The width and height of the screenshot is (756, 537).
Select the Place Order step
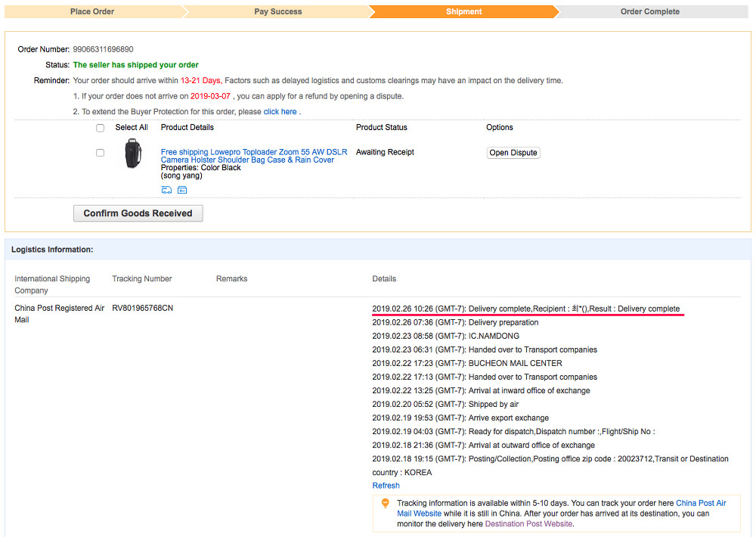(92, 12)
